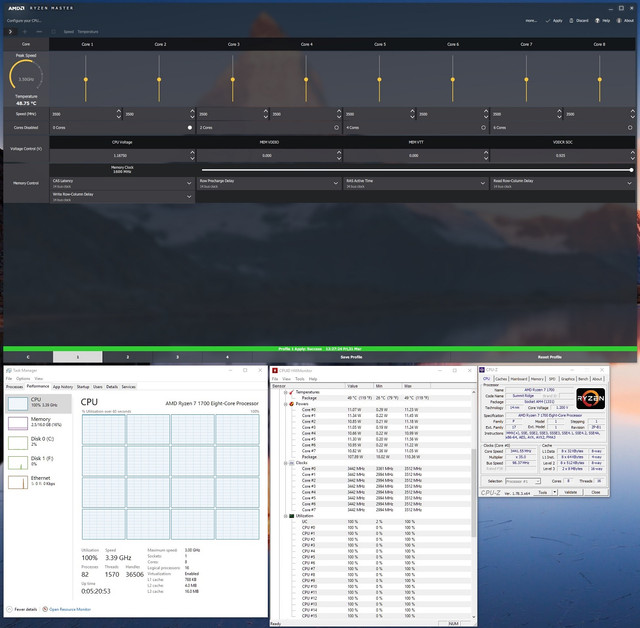
Task: Click the Task Manager title bar icon
Action: pos(9,371)
